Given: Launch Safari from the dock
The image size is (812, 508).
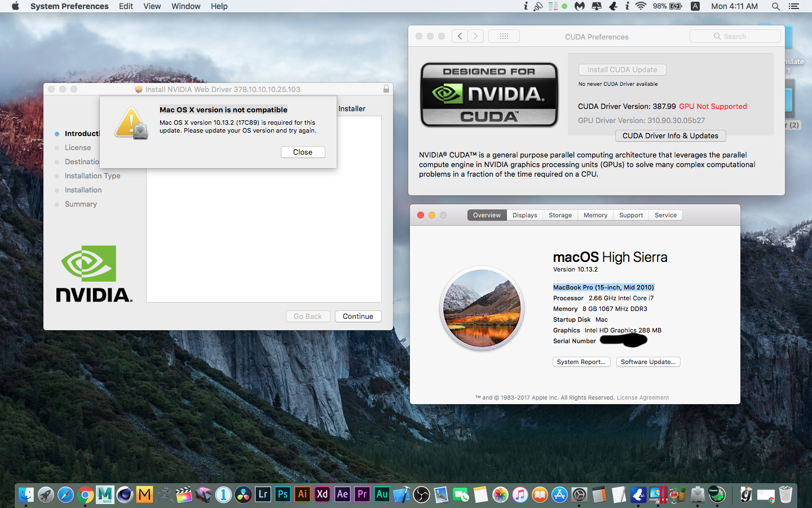Looking at the screenshot, I should pyautogui.click(x=65, y=495).
